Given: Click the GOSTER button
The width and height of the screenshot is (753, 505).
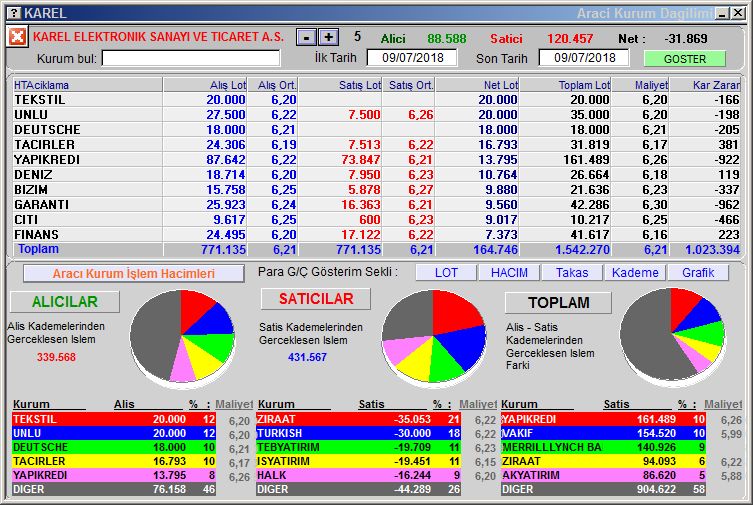Looking at the screenshot, I should (x=684, y=59).
